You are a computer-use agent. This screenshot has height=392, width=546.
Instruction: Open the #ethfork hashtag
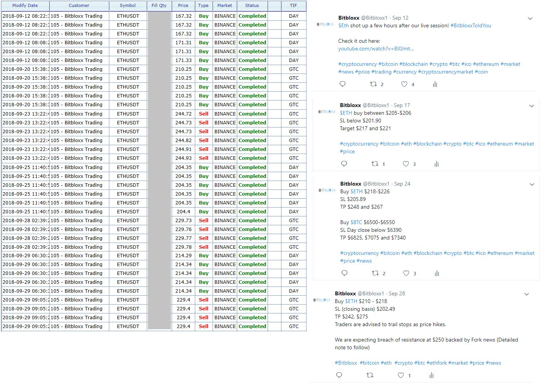(437, 363)
